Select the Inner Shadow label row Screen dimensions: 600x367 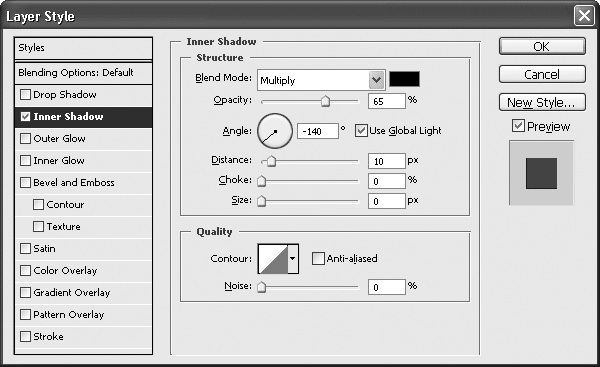click(83, 117)
